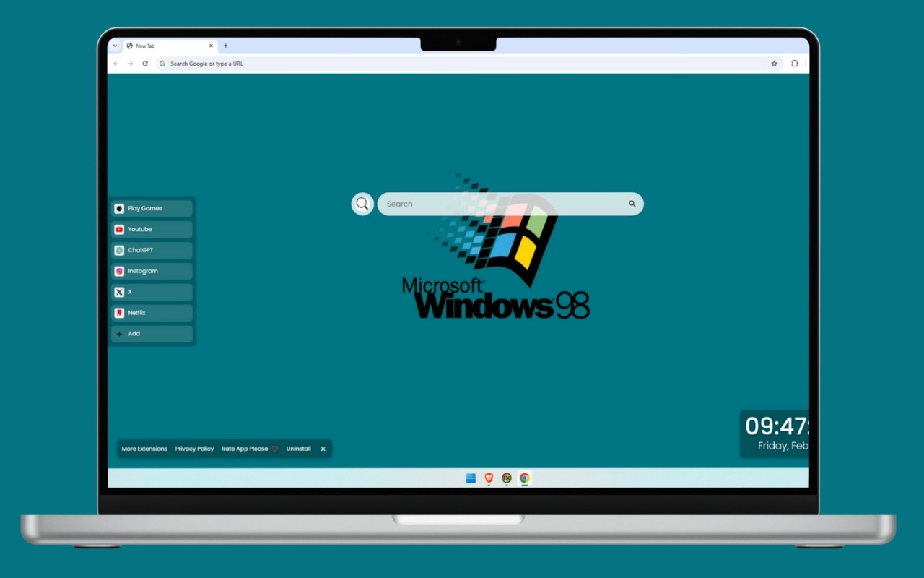This screenshot has width=924, height=578.
Task: Open Chrome from the taskbar
Action: [525, 478]
